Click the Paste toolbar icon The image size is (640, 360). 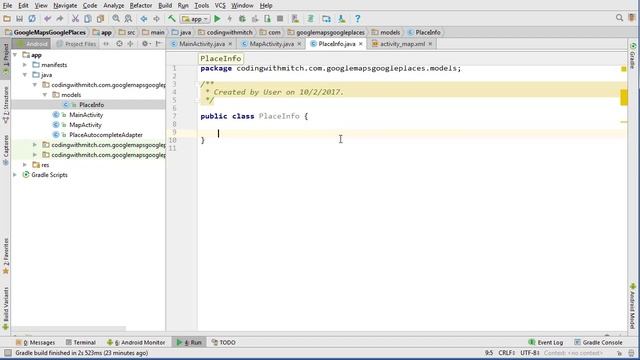pos(100,19)
